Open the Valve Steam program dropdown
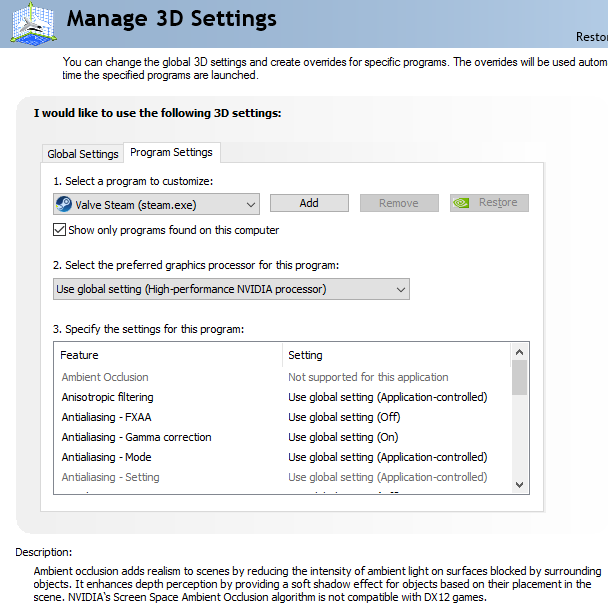 pos(156,204)
